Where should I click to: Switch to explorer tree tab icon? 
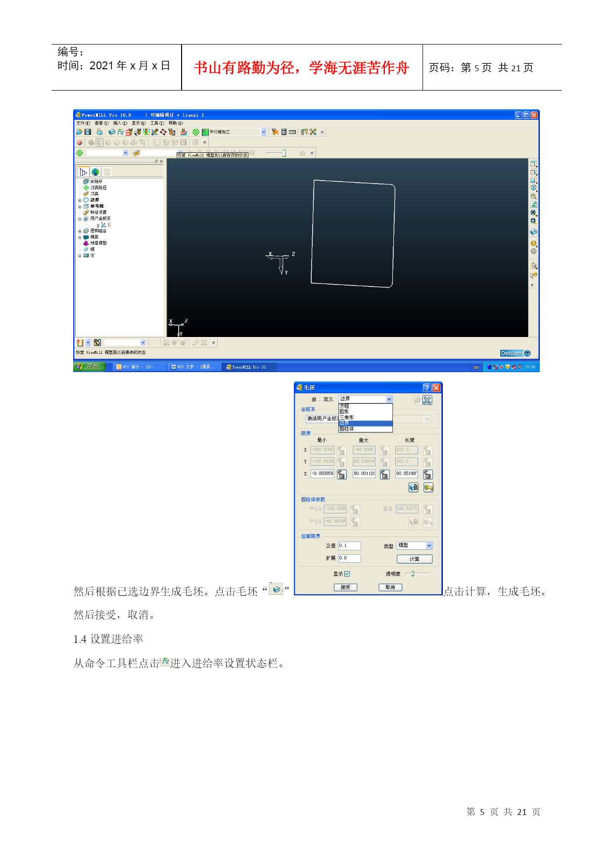coord(83,172)
